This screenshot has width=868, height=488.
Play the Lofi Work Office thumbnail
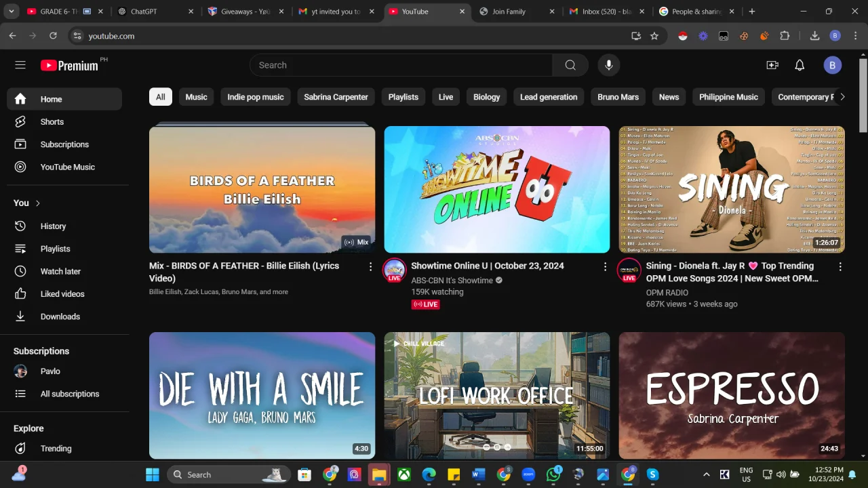pyautogui.click(x=497, y=395)
